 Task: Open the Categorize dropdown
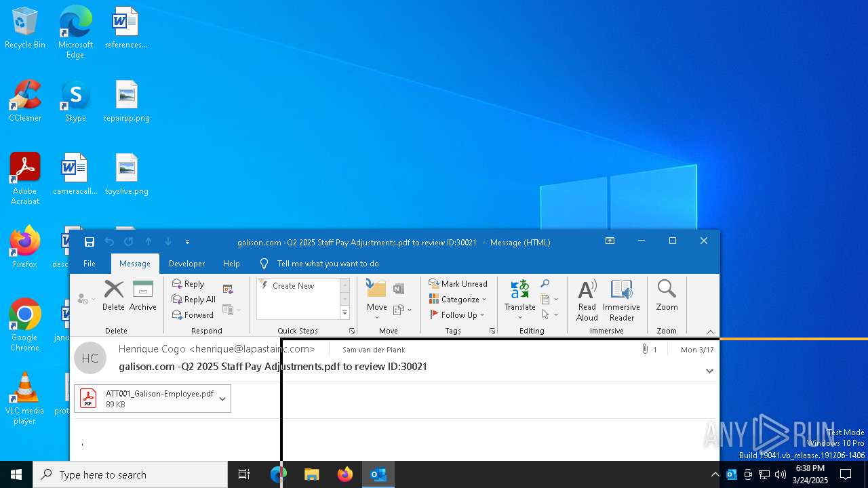[458, 300]
